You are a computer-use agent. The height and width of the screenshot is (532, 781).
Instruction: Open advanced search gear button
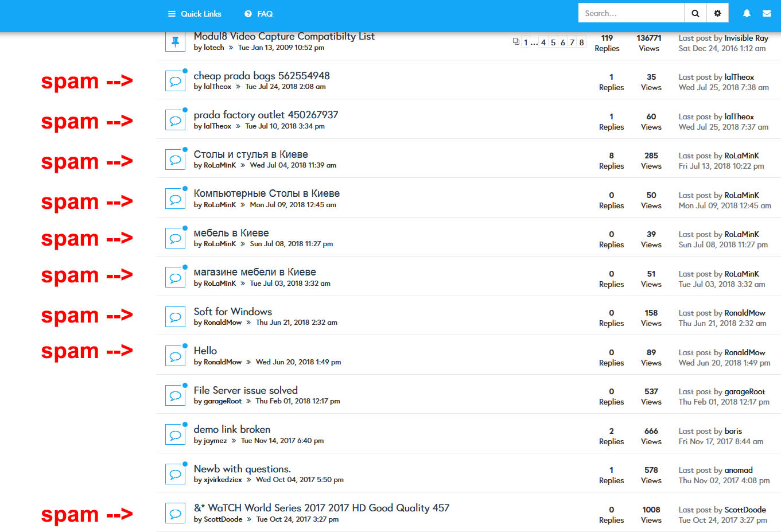[x=717, y=13]
